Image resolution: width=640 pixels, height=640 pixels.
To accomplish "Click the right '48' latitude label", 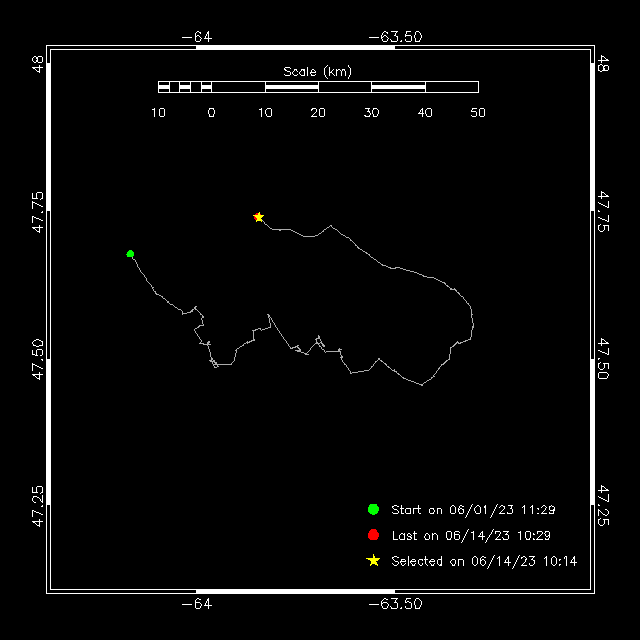I will 603,64.
